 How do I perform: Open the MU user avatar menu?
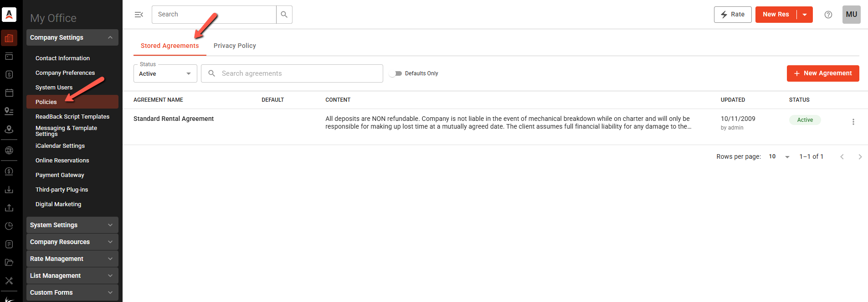point(851,15)
